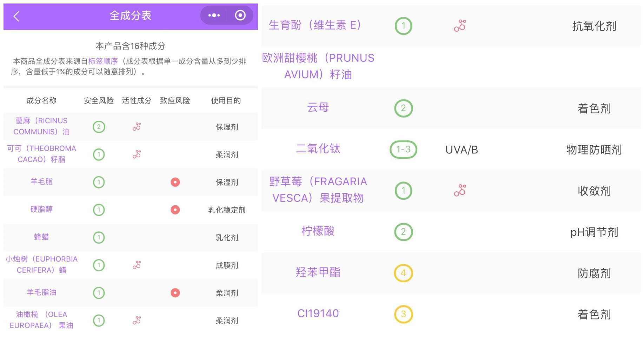Tap the molecule icon next to 生育酚
The width and height of the screenshot is (644, 338).
point(460,25)
